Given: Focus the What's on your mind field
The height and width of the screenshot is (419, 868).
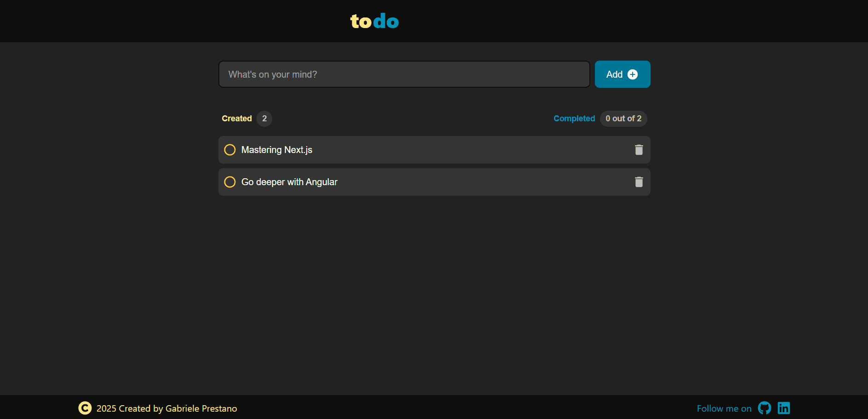Looking at the screenshot, I should (x=404, y=74).
